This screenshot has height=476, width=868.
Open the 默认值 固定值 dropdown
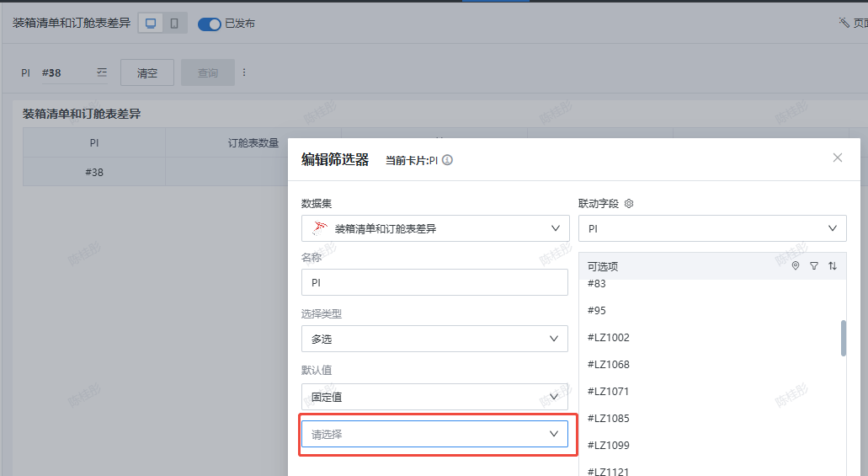434,397
